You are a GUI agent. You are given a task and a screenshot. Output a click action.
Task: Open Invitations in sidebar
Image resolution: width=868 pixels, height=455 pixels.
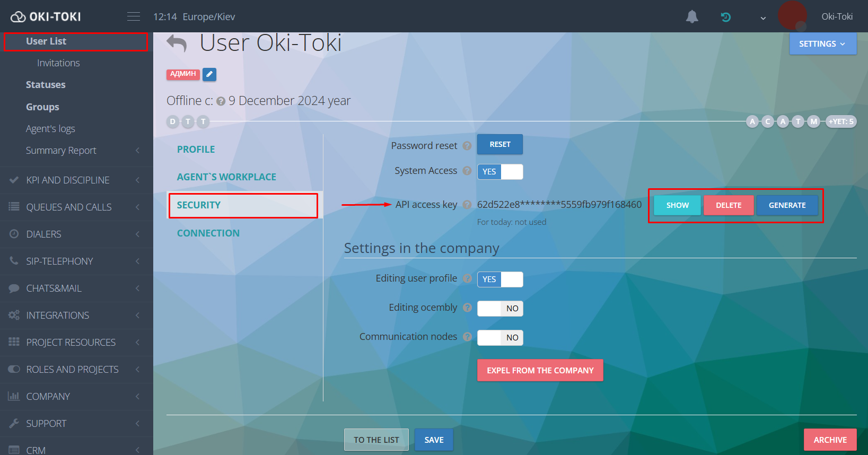tap(58, 63)
